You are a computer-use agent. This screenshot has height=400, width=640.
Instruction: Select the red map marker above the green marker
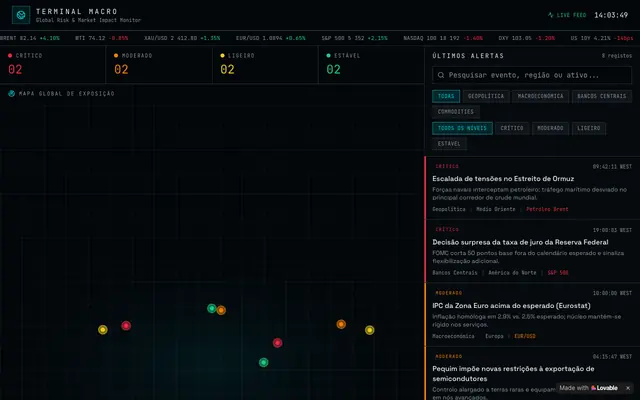pyautogui.click(x=278, y=342)
